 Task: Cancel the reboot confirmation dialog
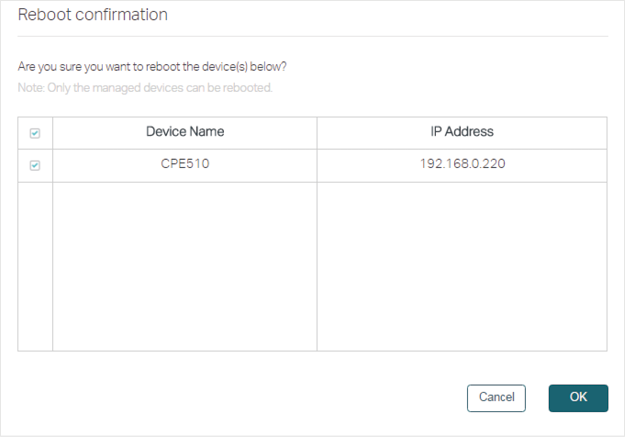pos(496,398)
